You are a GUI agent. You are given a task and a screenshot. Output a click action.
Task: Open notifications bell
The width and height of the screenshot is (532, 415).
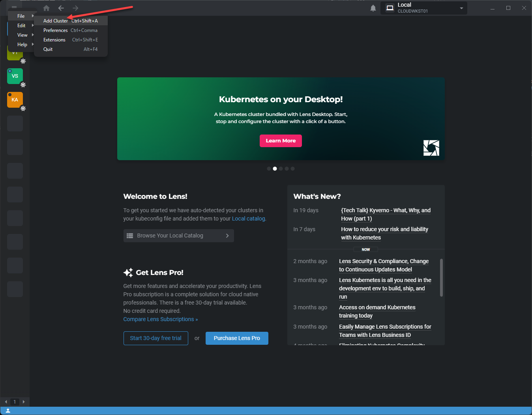[373, 8]
